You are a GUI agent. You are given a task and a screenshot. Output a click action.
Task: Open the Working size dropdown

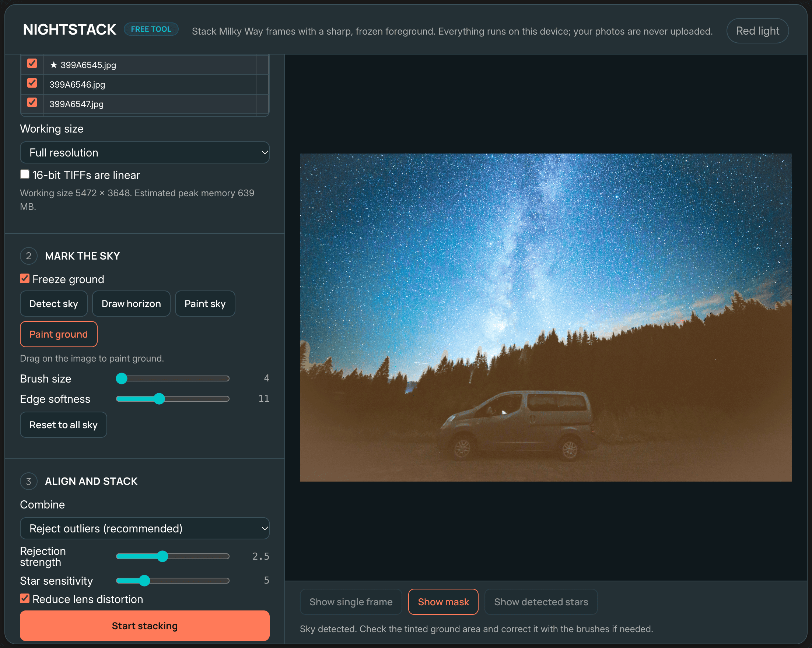click(x=145, y=152)
